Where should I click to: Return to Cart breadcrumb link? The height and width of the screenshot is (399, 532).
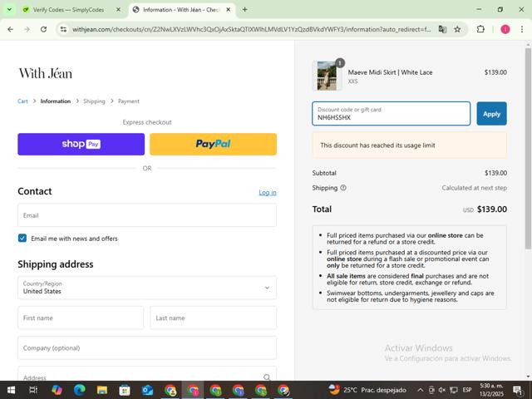22,101
